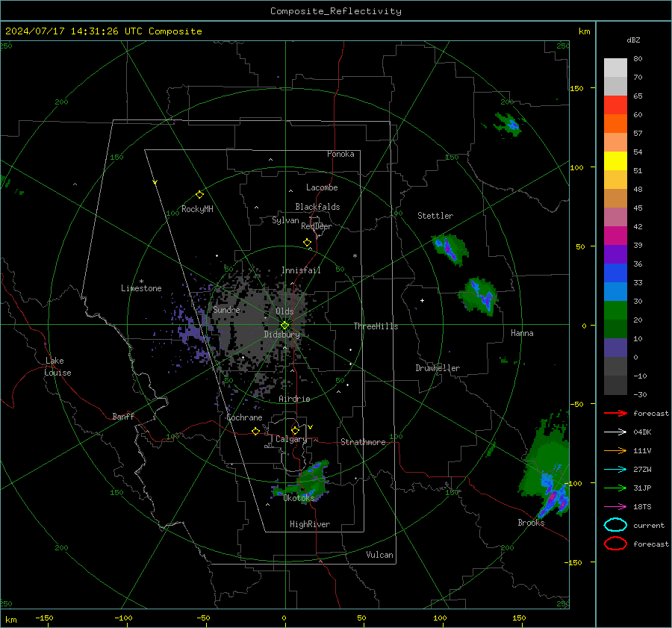Select the royal blue swatch in dBZ scale
672x628 pixels.
coord(615,273)
